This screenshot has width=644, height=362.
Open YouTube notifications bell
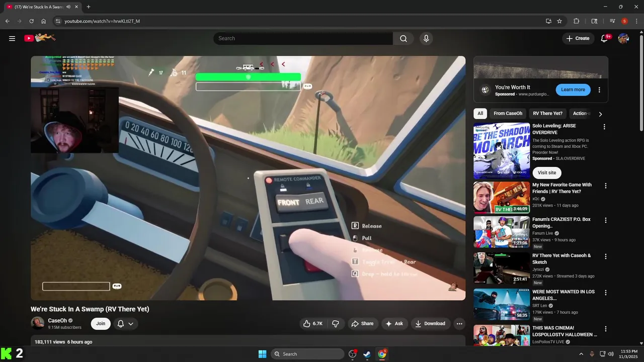pyautogui.click(x=605, y=38)
